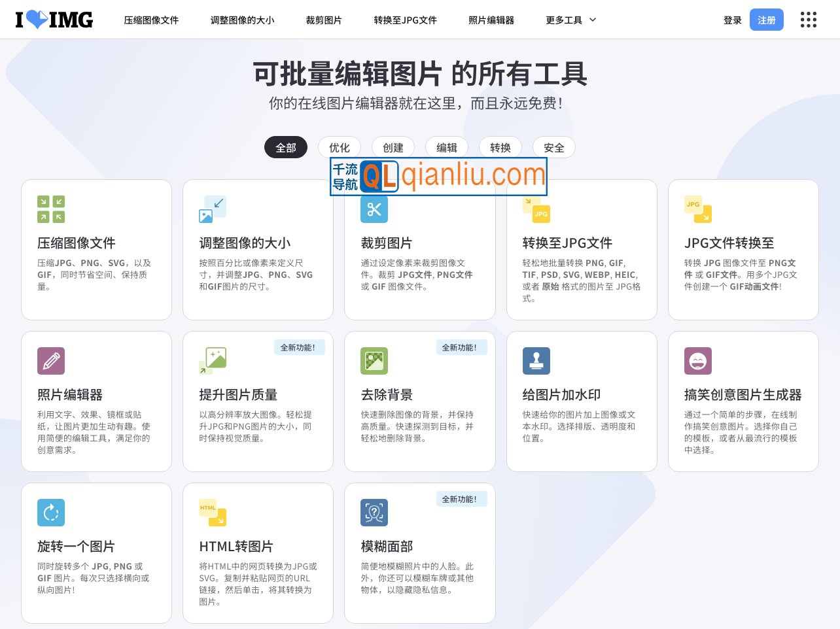Select the 给图片加水印 stamp icon
The height and width of the screenshot is (629, 840).
[x=536, y=360]
